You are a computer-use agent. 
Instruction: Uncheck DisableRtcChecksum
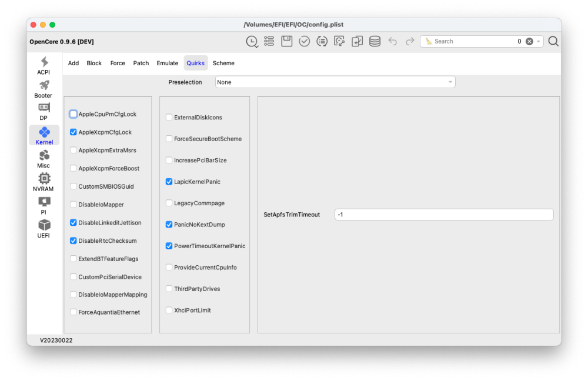[x=73, y=240]
